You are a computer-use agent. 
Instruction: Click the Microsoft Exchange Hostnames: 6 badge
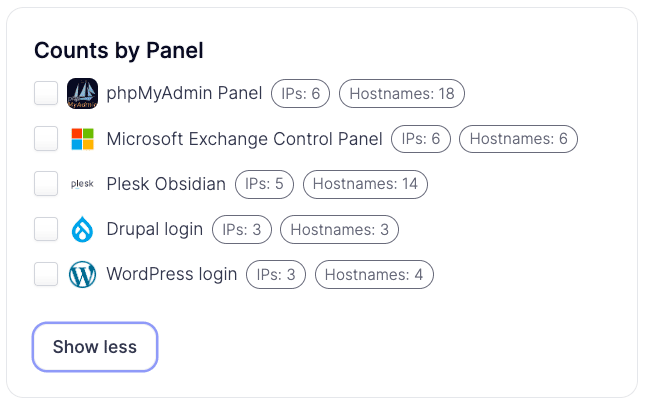coord(518,139)
